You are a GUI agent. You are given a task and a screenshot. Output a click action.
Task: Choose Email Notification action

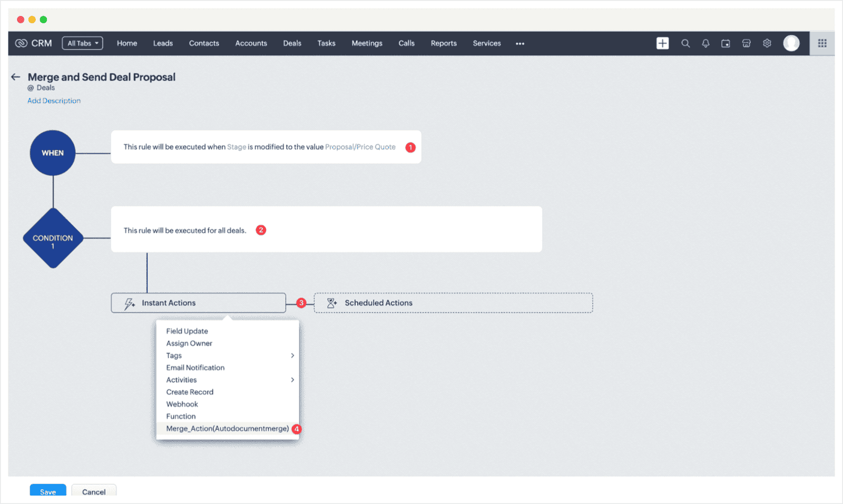pos(228,368)
